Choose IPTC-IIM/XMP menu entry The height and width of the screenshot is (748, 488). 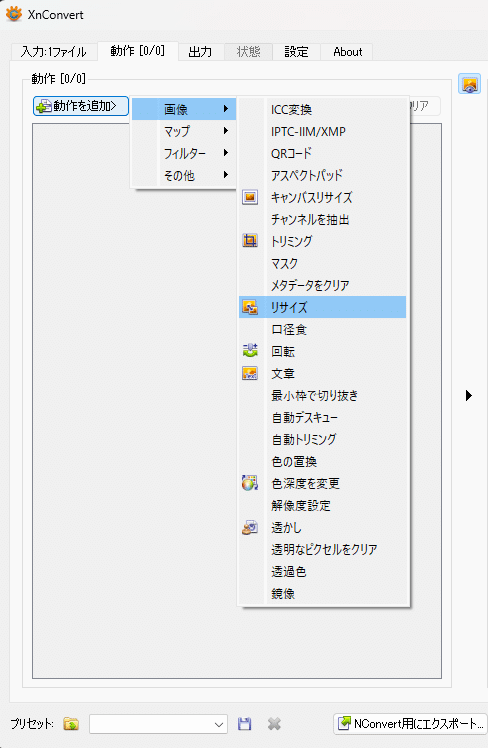tap(322, 131)
